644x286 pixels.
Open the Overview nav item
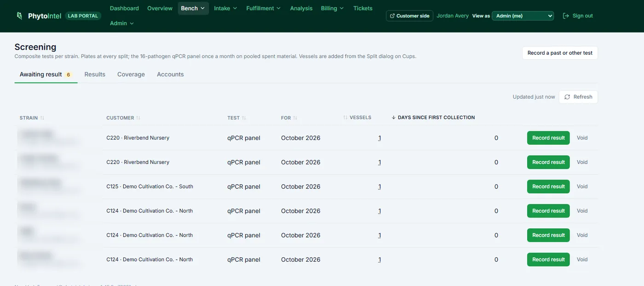click(x=160, y=8)
